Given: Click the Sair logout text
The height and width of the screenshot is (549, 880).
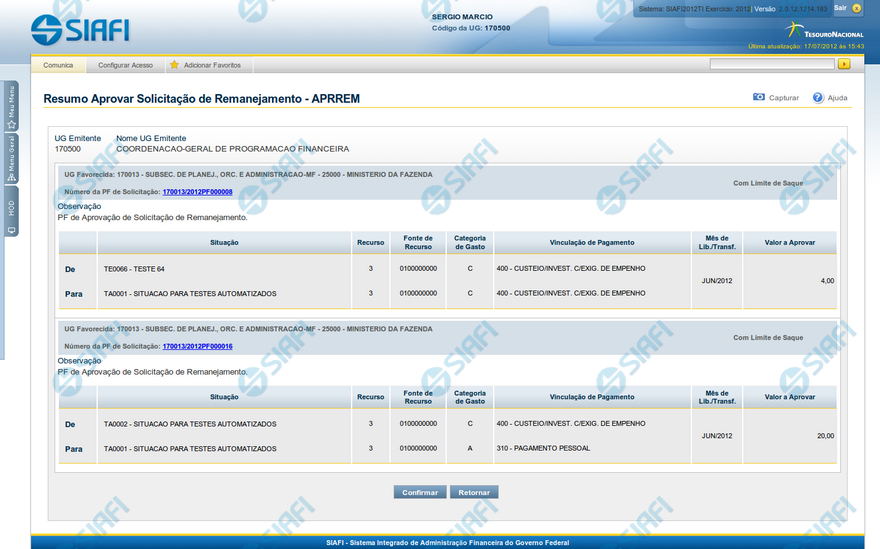Looking at the screenshot, I should [840, 8].
